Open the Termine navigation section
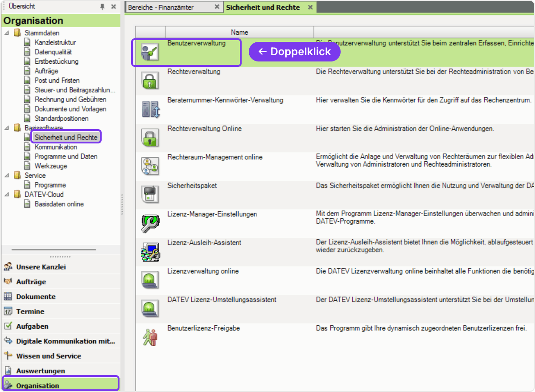535x392 pixels. 61,311
